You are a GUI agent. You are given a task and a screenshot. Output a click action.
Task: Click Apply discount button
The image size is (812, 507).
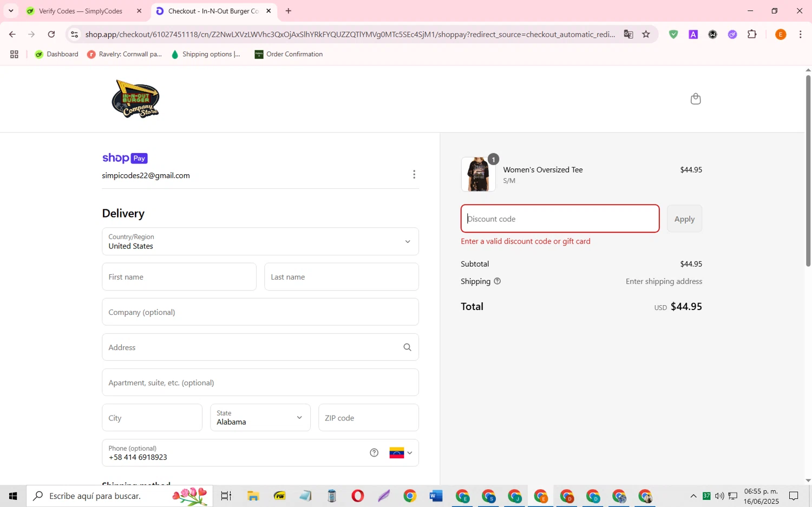coord(684,219)
